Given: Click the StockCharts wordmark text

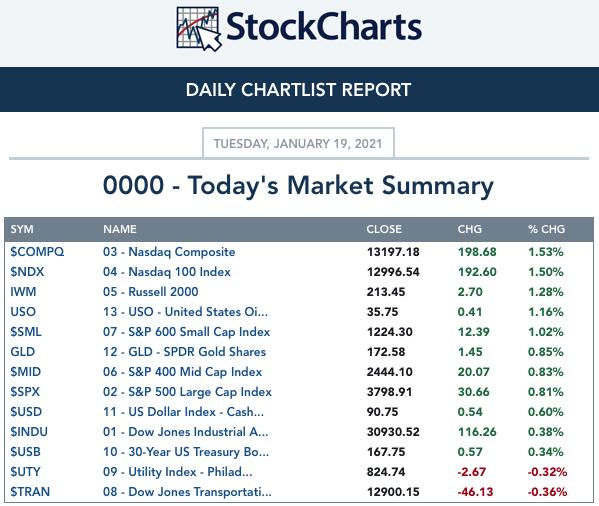Looking at the screenshot, I should 324,26.
